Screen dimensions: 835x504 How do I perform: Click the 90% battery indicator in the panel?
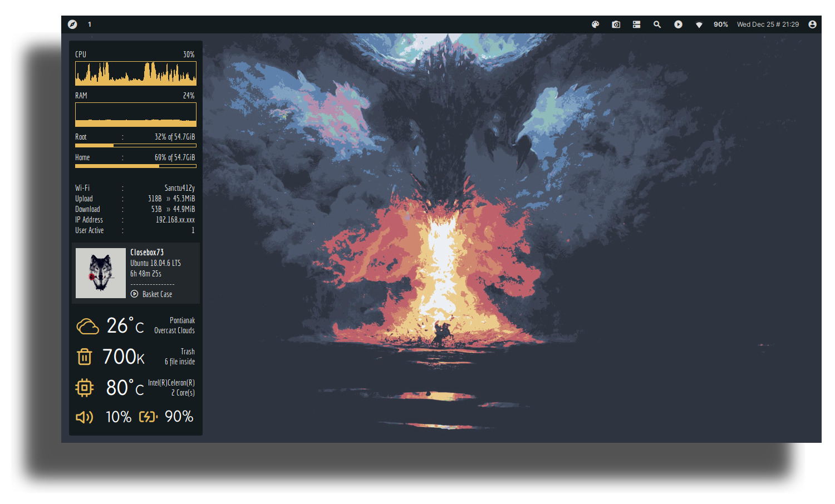721,24
